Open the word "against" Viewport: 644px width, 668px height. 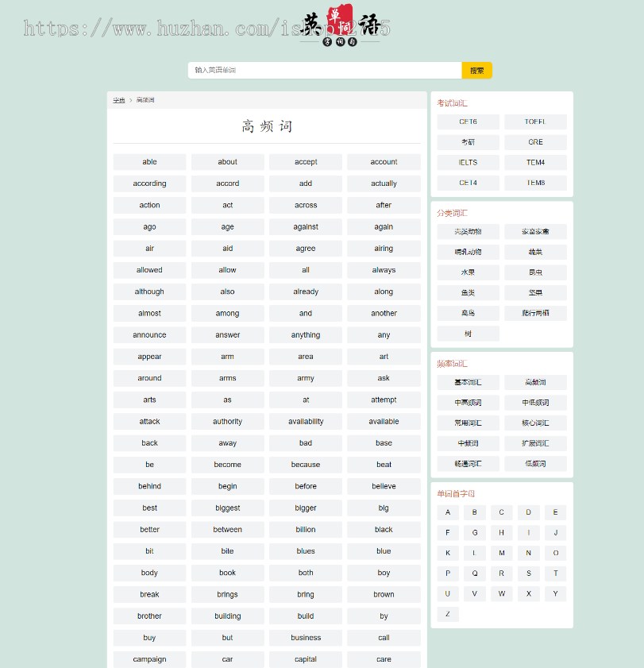306,227
